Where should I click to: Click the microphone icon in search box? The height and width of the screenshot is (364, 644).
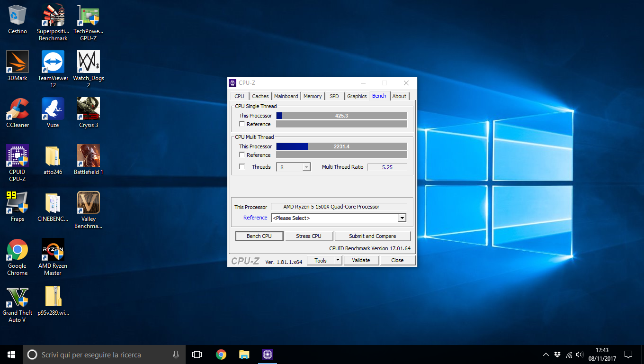tap(176, 355)
